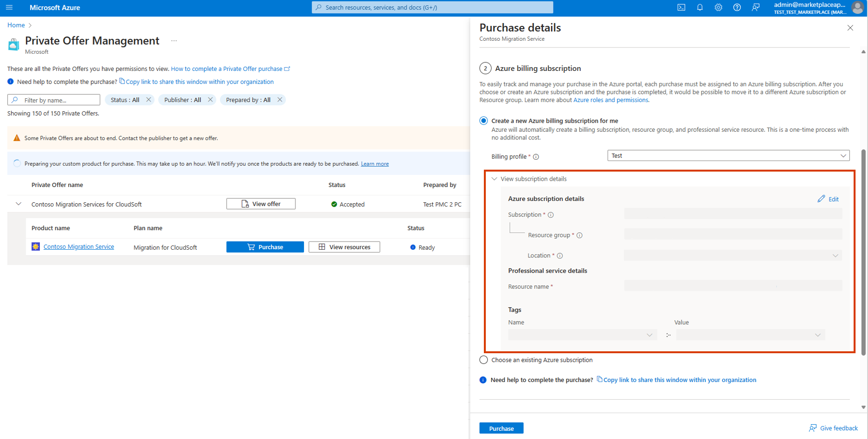
Task: Click the info icon beside Billing profile
Action: point(536,156)
